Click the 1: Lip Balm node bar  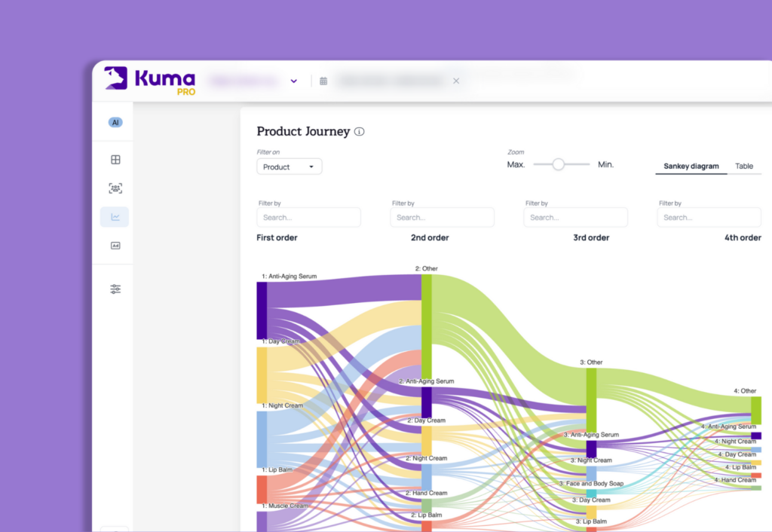coord(262,489)
